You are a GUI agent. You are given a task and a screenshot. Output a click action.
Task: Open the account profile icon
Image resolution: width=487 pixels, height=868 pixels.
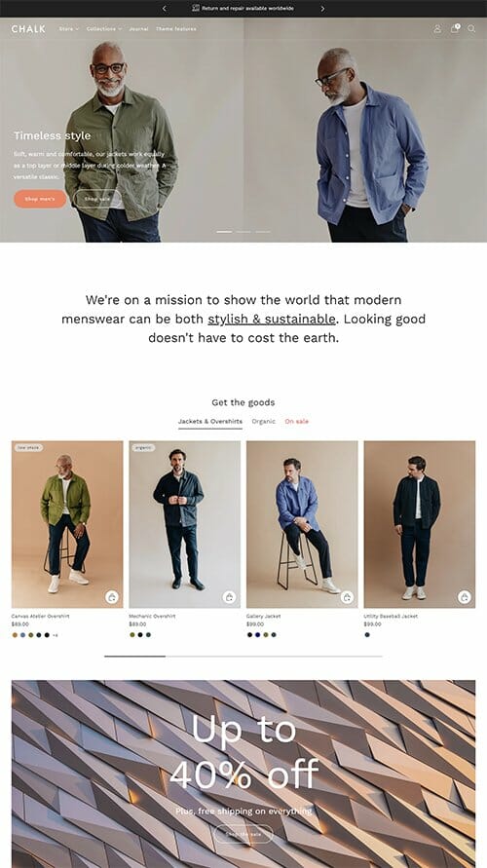pos(437,29)
